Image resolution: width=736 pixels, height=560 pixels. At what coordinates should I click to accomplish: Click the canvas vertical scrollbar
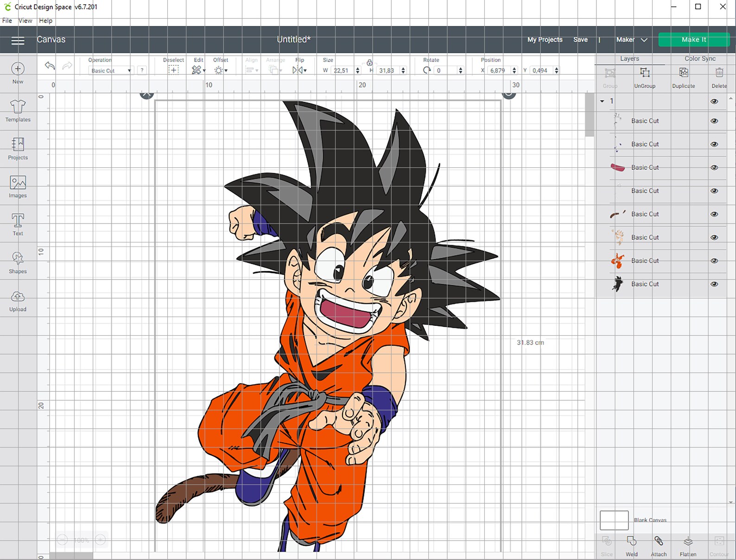tap(590, 115)
